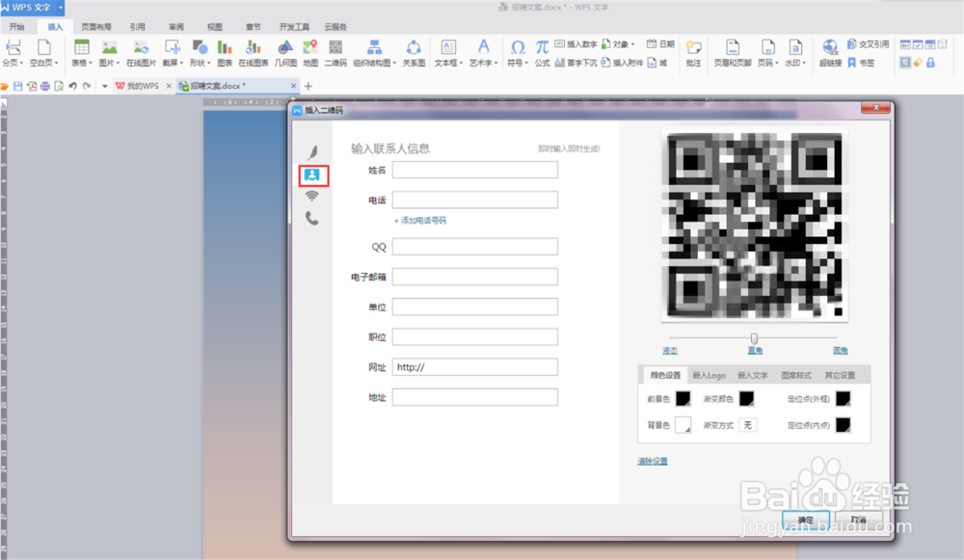Viewport: 964px width, 560px height.
Task: Select the contact card QR type icon
Action: click(313, 175)
